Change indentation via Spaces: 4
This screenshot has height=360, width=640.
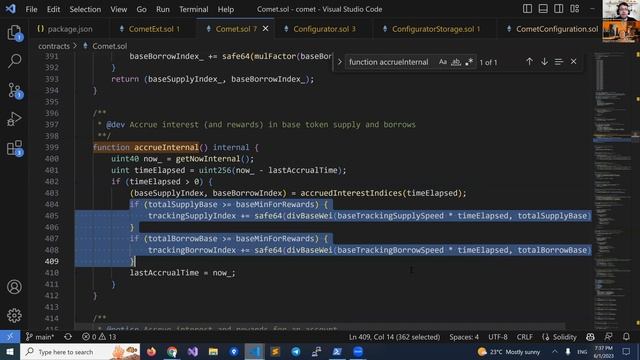[464, 337]
